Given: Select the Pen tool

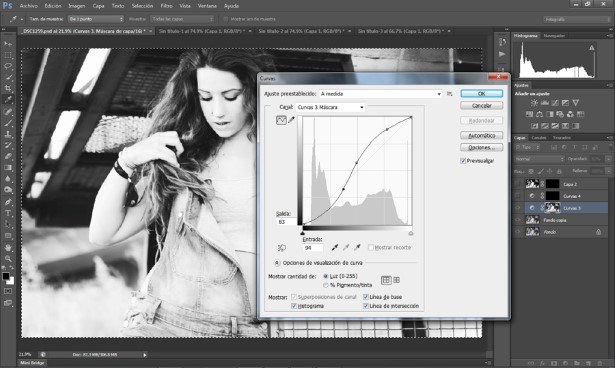Looking at the screenshot, I should coord(8,202).
